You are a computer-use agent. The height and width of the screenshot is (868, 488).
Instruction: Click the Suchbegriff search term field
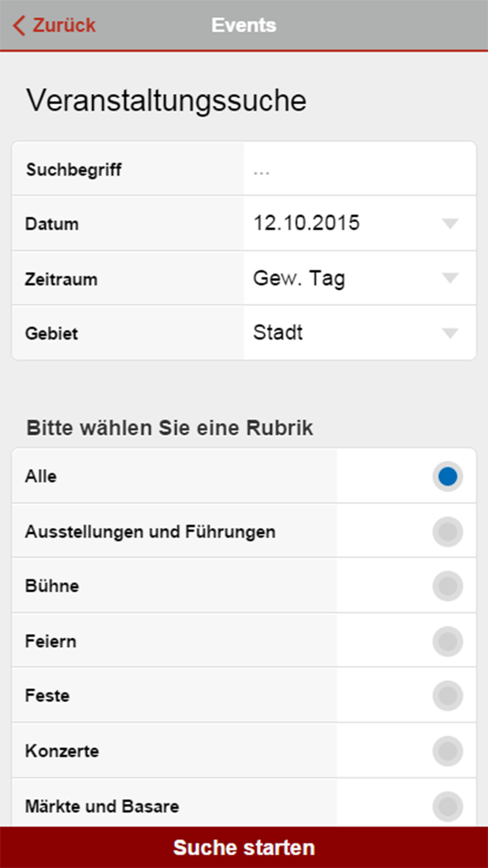[x=359, y=169]
